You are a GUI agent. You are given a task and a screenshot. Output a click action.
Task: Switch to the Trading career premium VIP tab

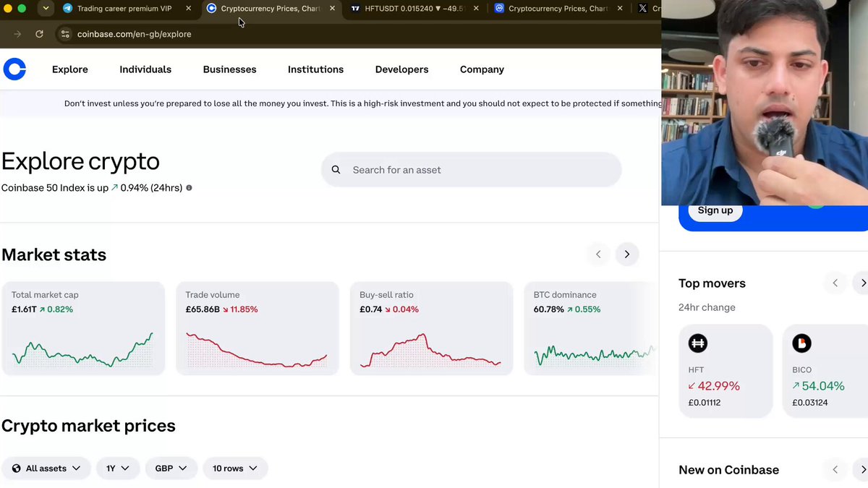(x=124, y=9)
